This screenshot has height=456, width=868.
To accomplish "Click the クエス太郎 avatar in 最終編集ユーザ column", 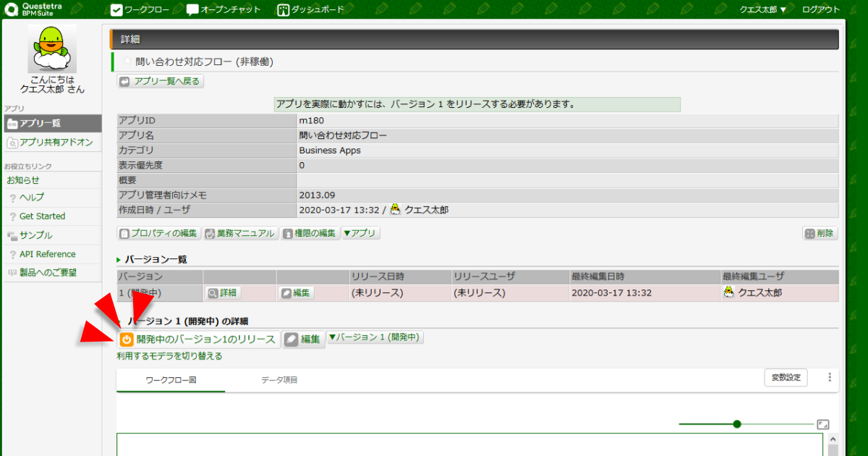I will point(728,292).
